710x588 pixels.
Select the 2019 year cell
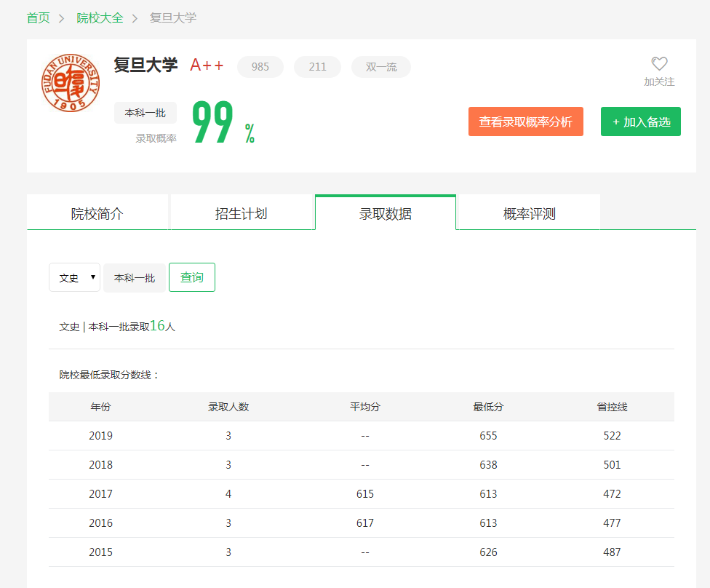[x=100, y=436]
